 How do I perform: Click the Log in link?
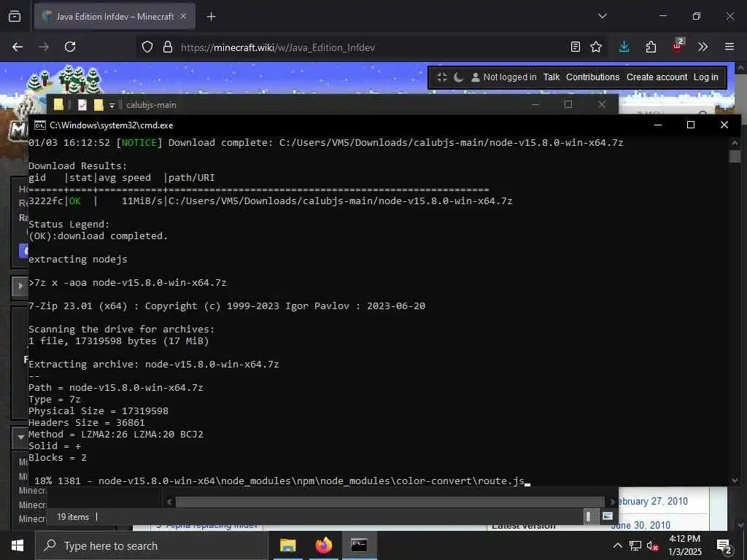(x=705, y=77)
